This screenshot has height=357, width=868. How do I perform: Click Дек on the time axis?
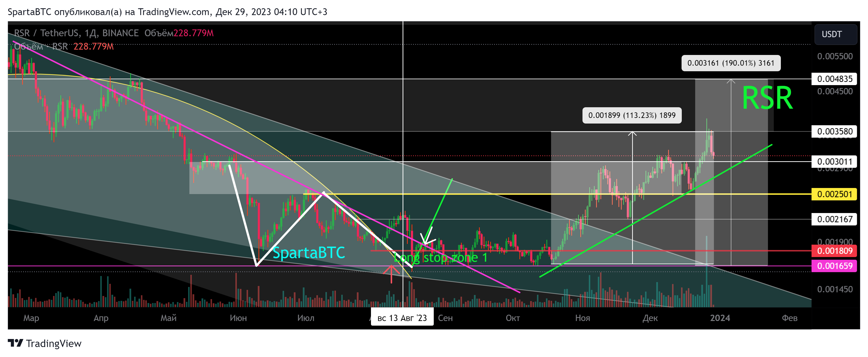tap(650, 318)
